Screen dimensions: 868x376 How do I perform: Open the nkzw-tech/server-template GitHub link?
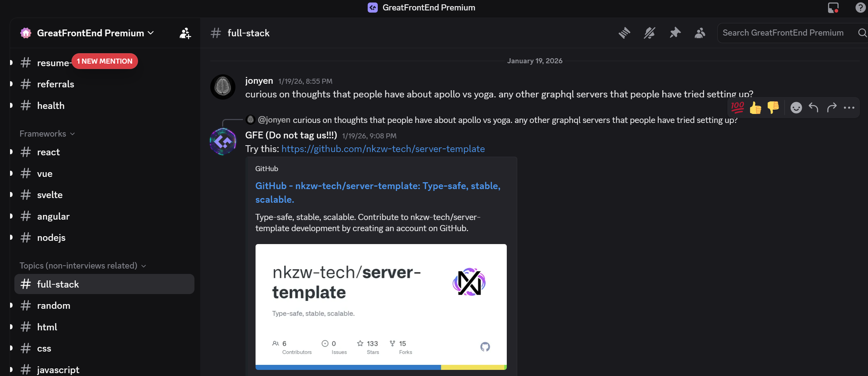click(383, 148)
